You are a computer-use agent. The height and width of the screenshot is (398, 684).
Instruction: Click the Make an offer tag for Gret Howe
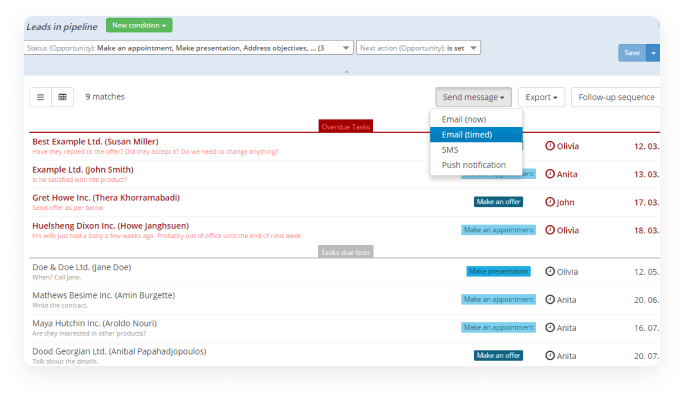pos(498,202)
